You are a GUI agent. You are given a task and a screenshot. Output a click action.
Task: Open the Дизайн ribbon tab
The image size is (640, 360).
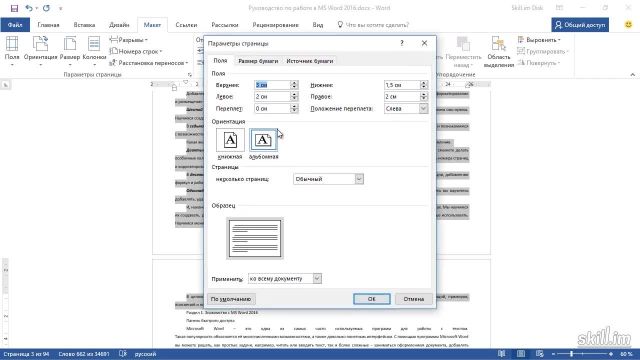[119, 25]
